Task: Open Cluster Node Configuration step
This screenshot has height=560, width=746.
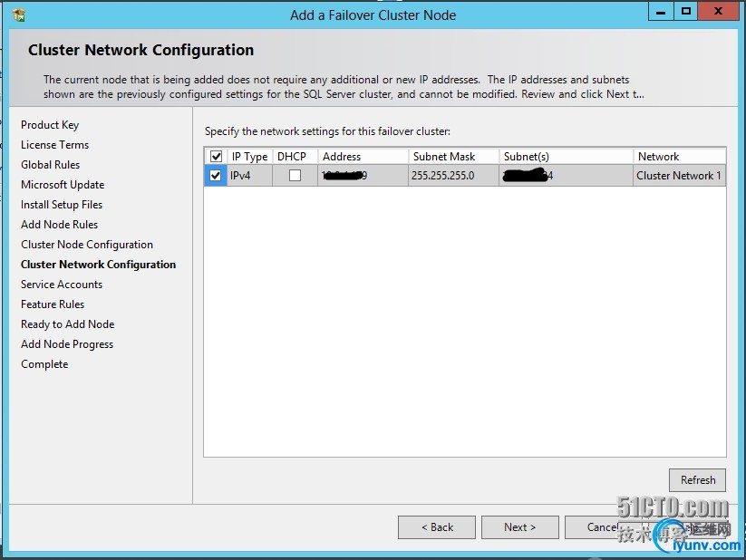Action: coord(87,245)
